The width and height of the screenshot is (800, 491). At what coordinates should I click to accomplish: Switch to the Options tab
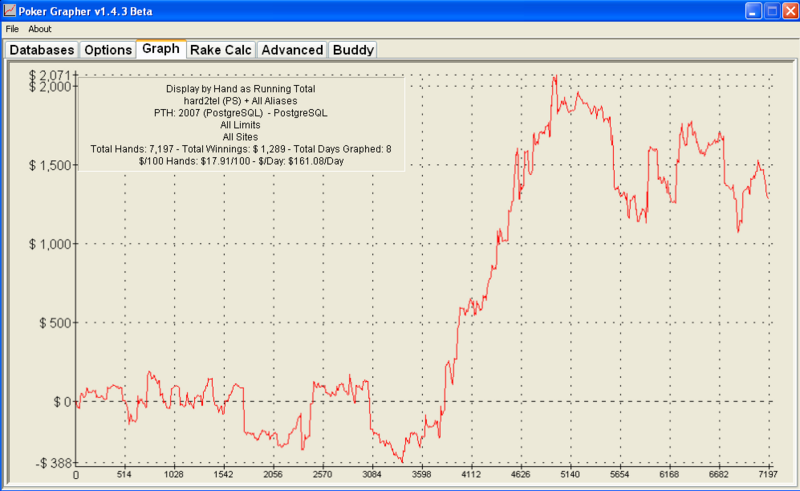(x=108, y=50)
